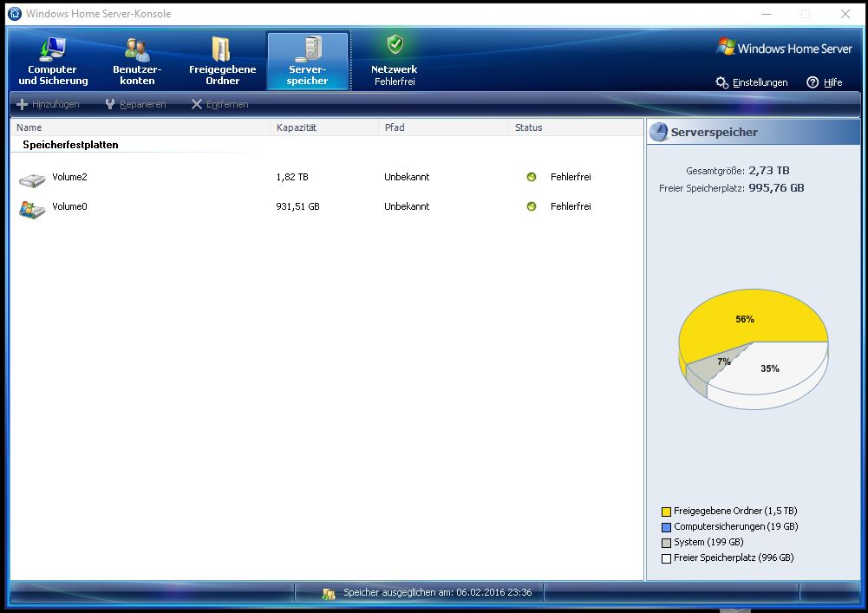Open the Freigegebene Ordner tab
Image resolution: width=868 pixels, height=613 pixels.
223,61
